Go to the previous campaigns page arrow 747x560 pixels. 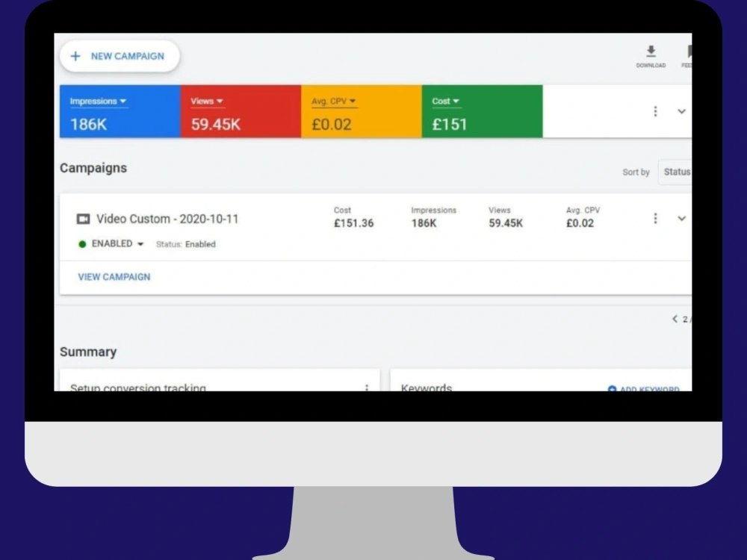pyautogui.click(x=675, y=319)
